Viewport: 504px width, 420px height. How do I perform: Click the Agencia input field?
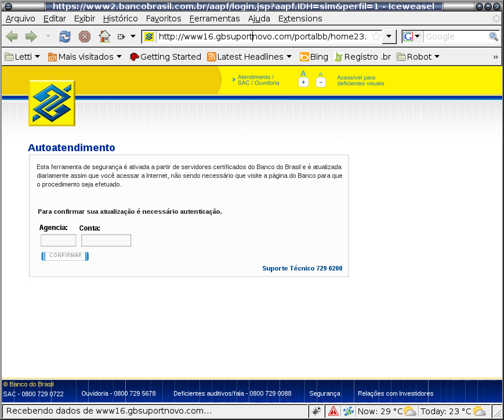click(x=58, y=240)
